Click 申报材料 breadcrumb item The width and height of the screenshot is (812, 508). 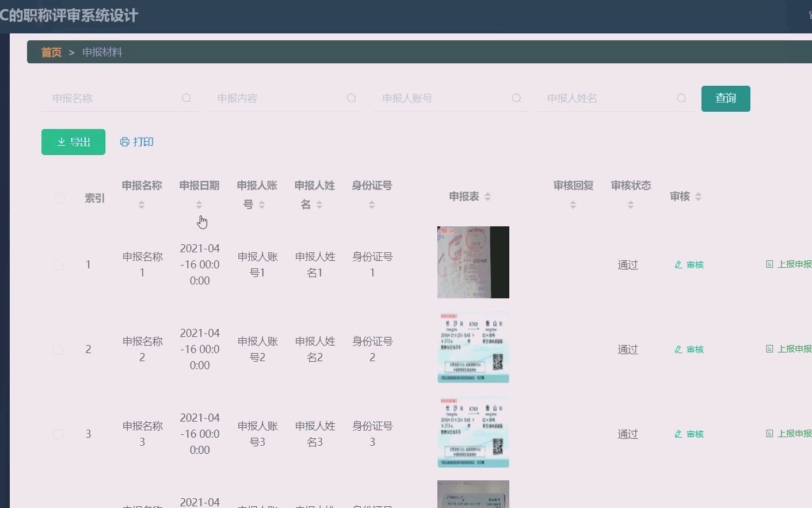pos(102,52)
